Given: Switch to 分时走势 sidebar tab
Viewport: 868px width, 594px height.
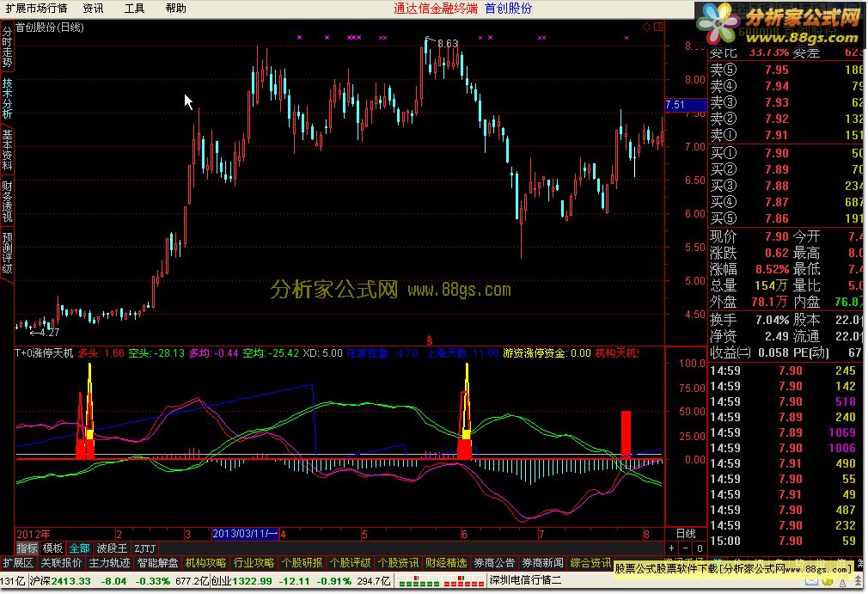Looking at the screenshot, I should [7, 47].
